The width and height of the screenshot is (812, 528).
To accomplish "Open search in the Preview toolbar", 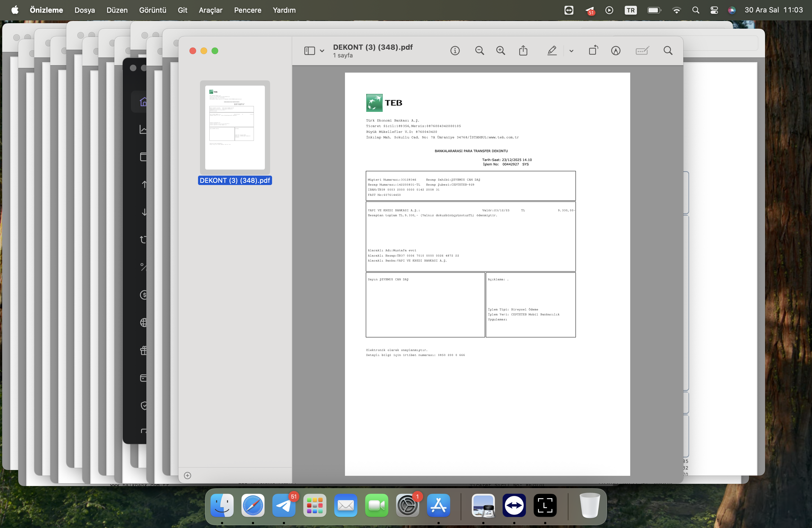I will coord(668,51).
